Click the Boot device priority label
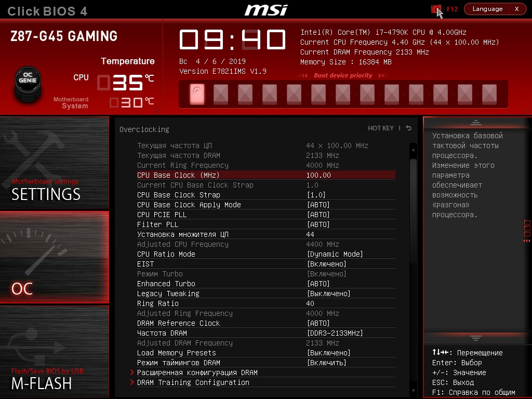Screen dimensions: 532x399 click(x=343, y=75)
